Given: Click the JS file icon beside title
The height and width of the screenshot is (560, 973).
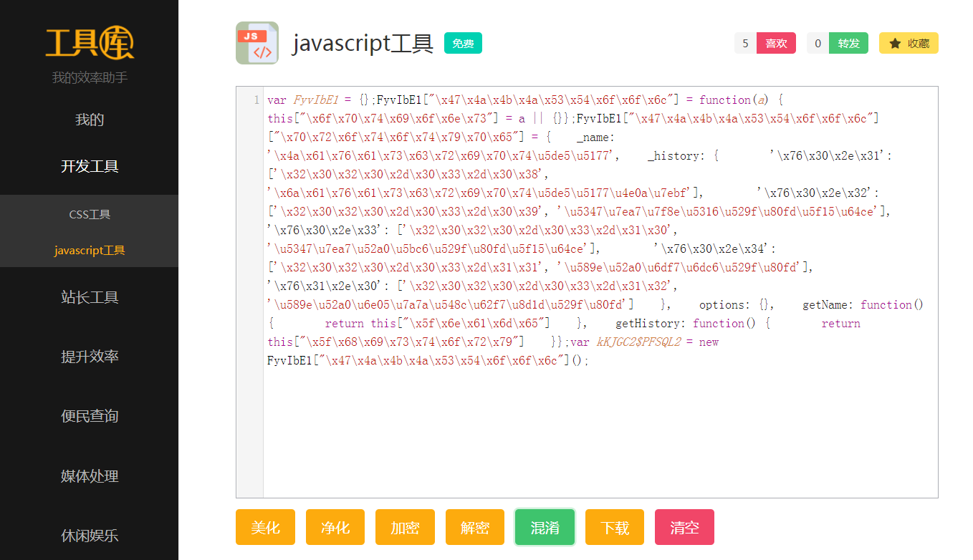Looking at the screenshot, I should 257,43.
